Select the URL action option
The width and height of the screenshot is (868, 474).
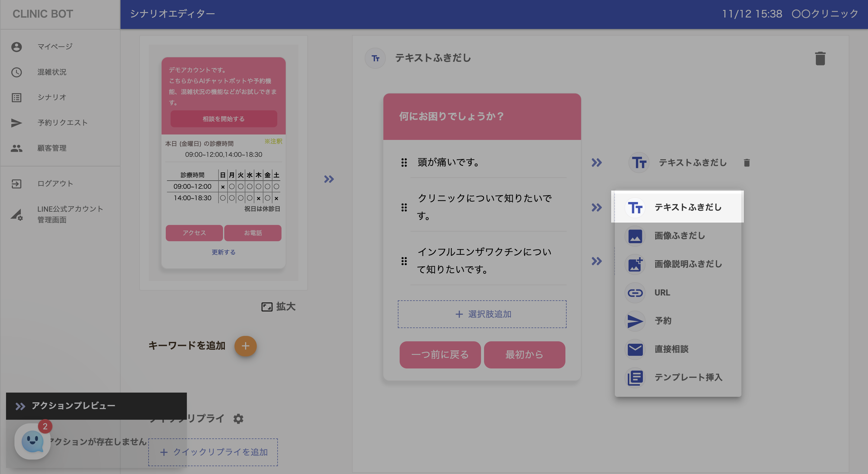(x=662, y=292)
